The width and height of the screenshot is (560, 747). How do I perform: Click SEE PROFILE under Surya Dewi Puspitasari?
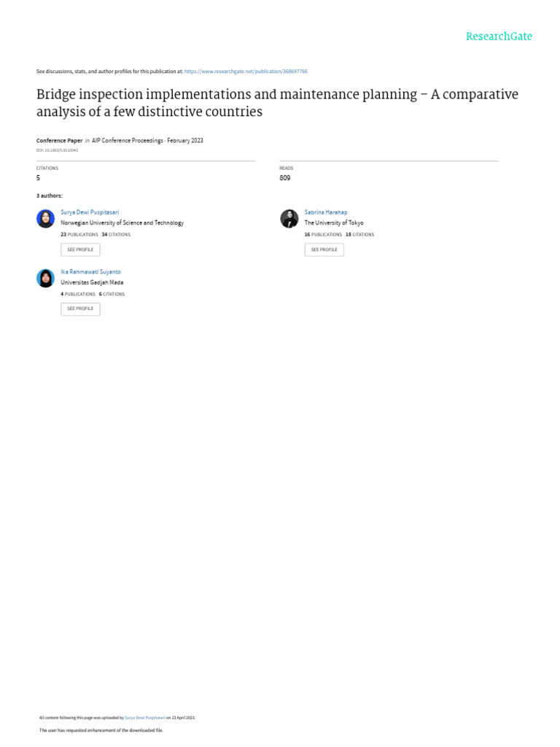tap(80, 249)
